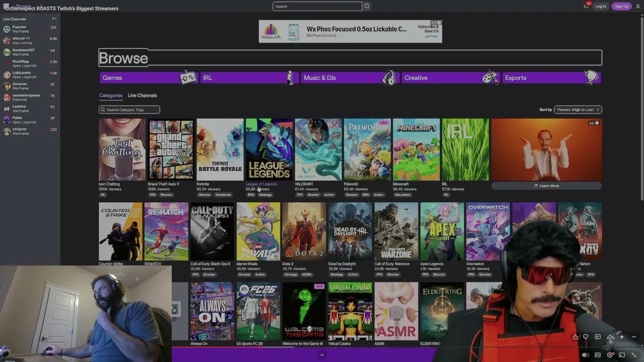
Task: Focus the Search Category Tags field
Action: coord(129,110)
